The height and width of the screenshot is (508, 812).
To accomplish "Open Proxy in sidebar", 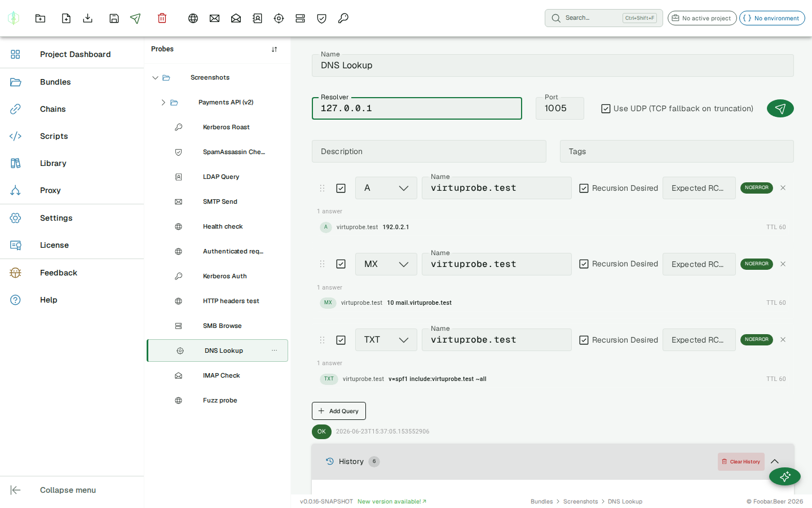I will pos(72,190).
